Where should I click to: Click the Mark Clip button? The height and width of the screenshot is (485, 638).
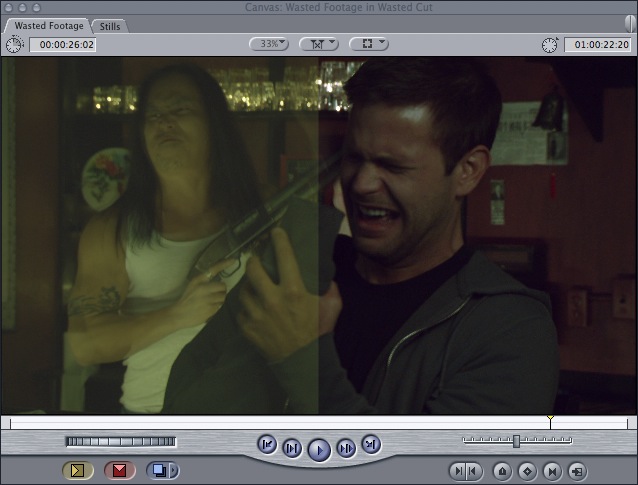pyautogui.click(x=552, y=472)
